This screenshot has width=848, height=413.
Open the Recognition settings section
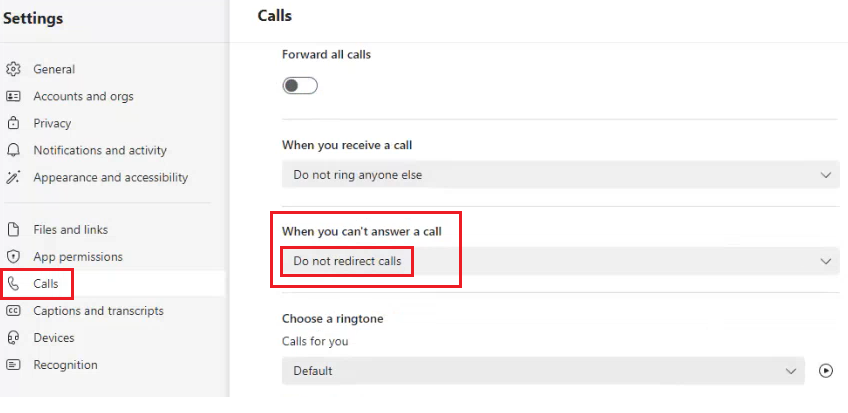pos(65,365)
